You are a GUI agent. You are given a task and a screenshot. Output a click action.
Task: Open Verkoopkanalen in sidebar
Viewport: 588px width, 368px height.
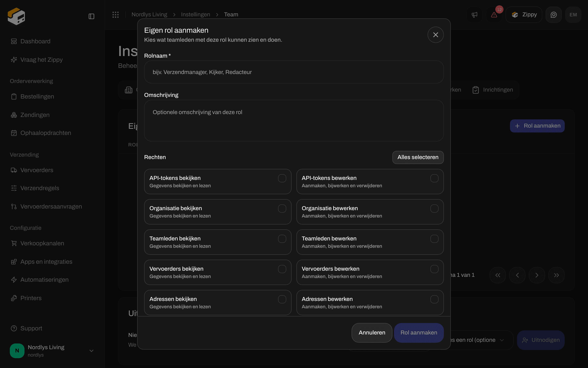[37, 243]
